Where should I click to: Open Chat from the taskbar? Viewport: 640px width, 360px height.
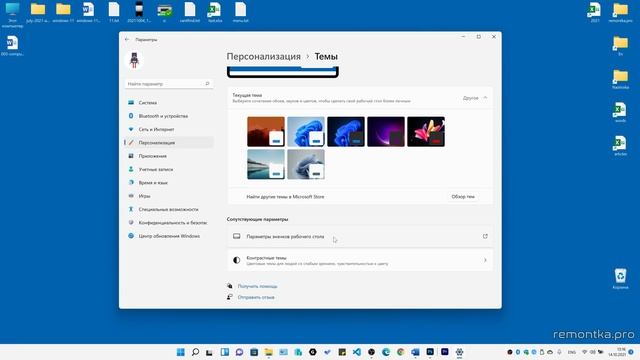click(239, 352)
